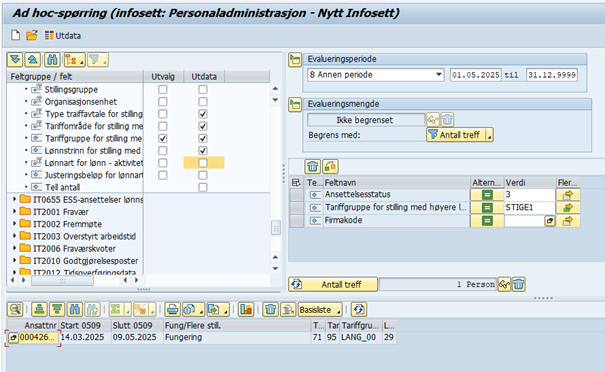
Task: Delete output with the results toolbar trash icon
Action: 270,309
